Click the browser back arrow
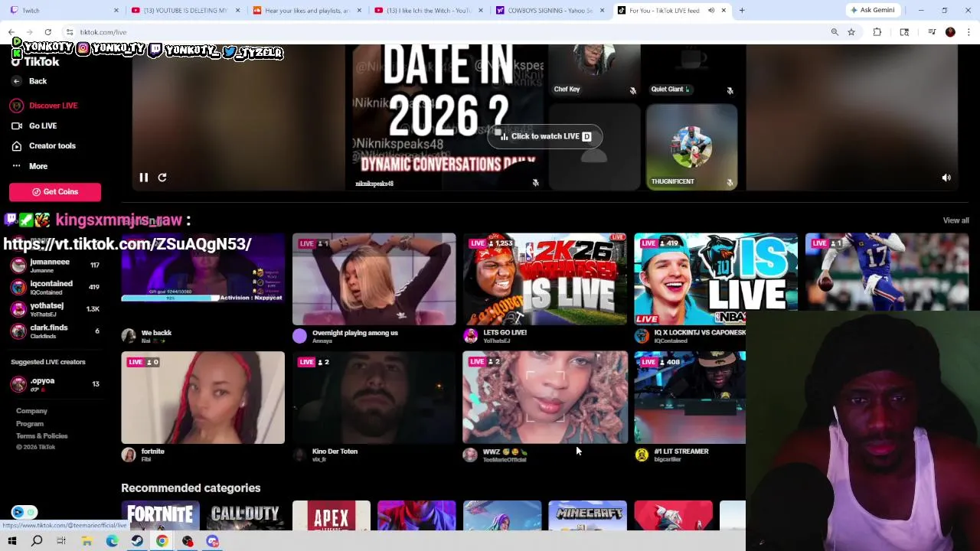980x551 pixels. (x=11, y=32)
